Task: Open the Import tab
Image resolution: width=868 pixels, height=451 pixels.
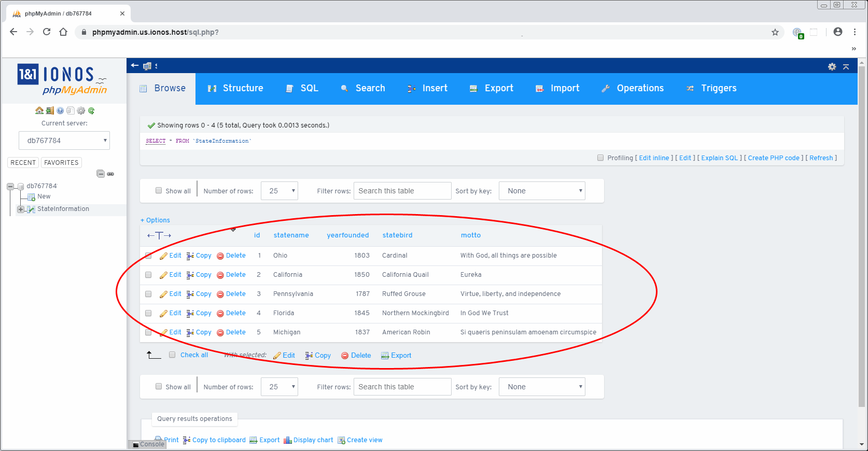Action: [557, 88]
